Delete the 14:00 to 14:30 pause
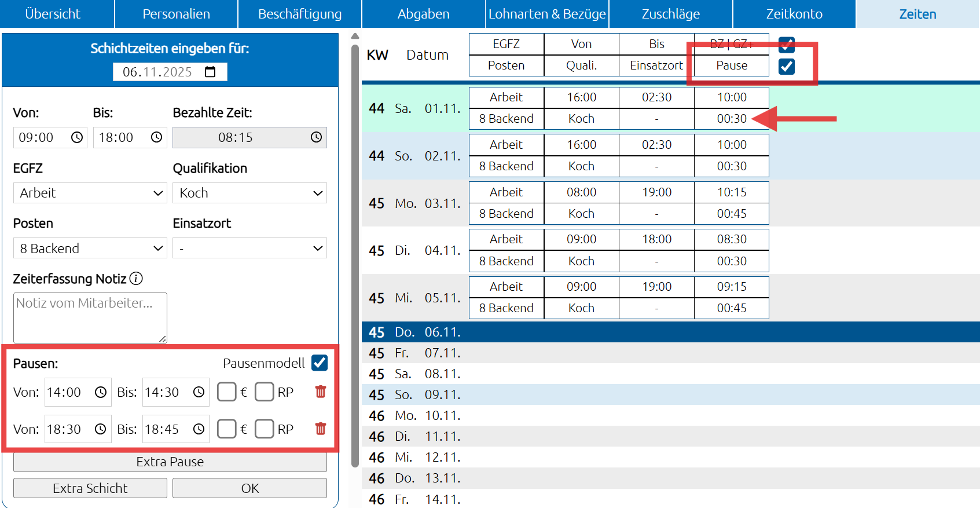The width and height of the screenshot is (980, 508). tap(320, 392)
